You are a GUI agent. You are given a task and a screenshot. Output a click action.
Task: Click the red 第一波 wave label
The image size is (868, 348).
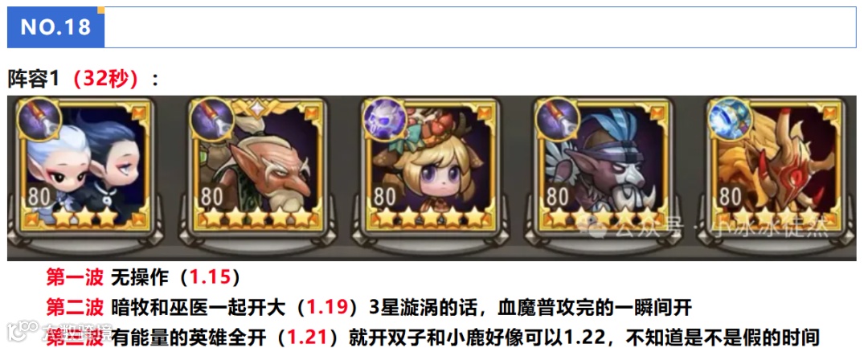click(x=76, y=277)
